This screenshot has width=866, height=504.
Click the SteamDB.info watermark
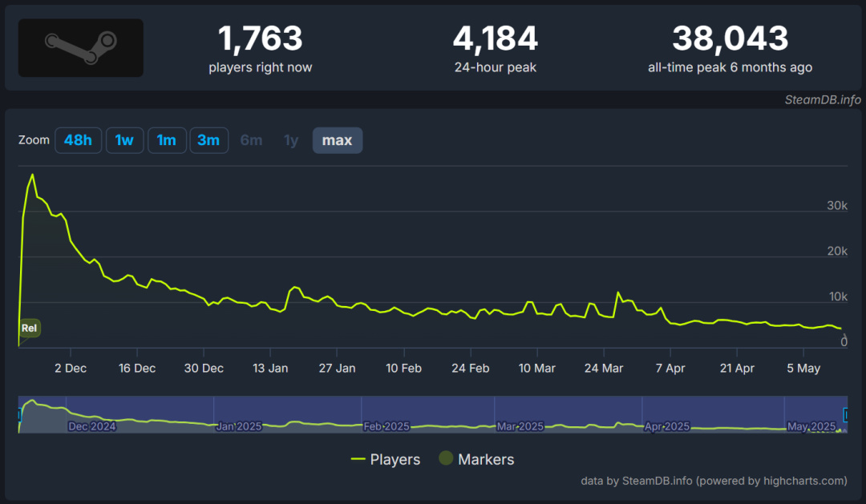coord(823,99)
